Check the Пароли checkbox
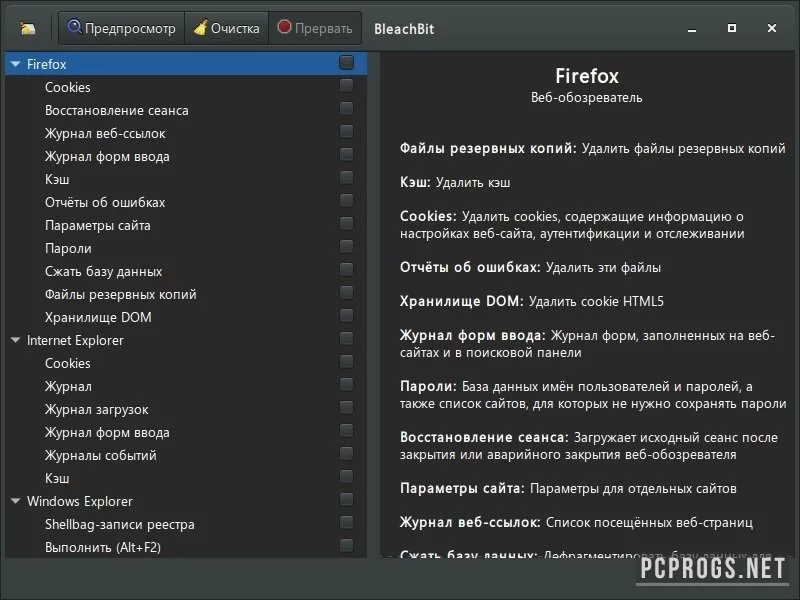The image size is (800, 600). click(346, 246)
